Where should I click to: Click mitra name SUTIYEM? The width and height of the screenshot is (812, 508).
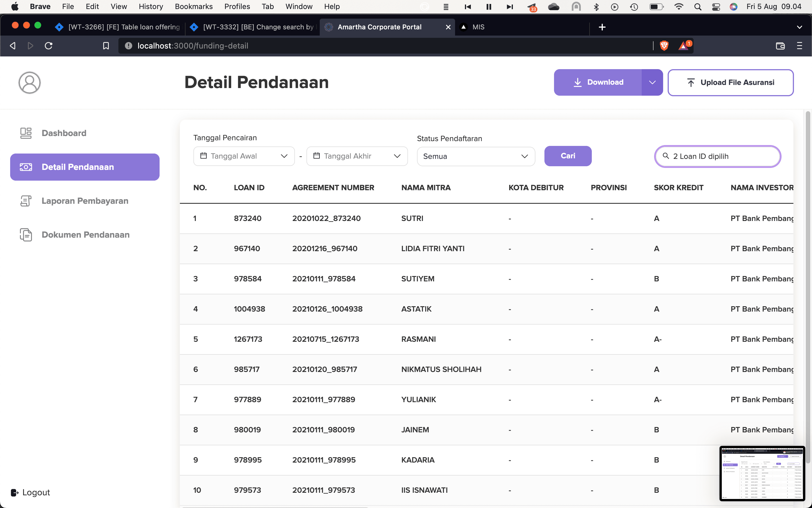click(418, 279)
